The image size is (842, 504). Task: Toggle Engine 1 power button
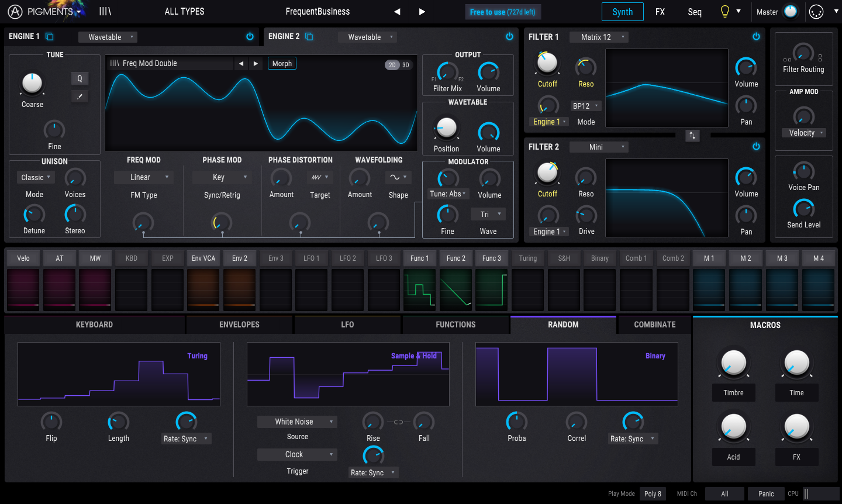coord(250,37)
